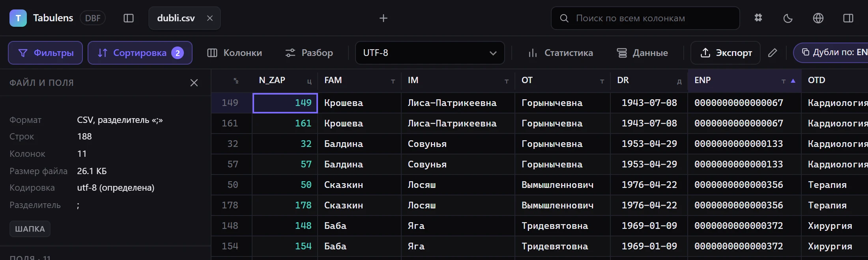The width and height of the screenshot is (868, 260).
Task: Click the type icon in N_ZAP header
Action: pos(309,81)
